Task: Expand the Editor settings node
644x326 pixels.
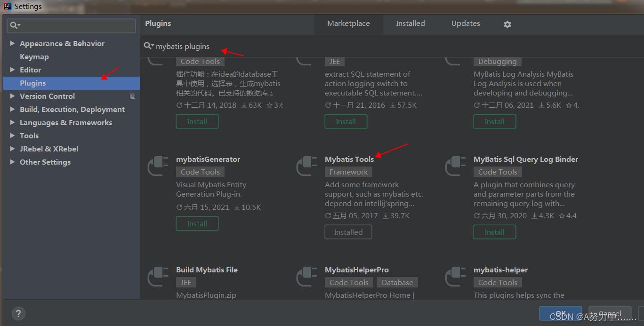Action: 12,70
